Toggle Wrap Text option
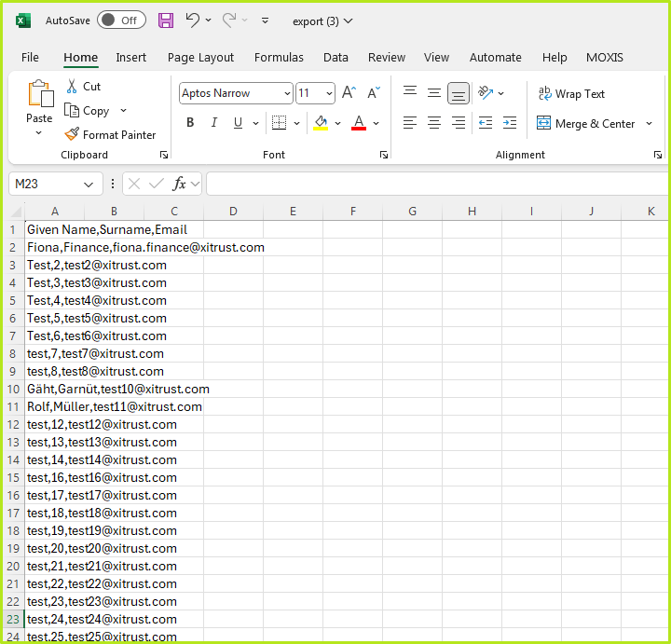Screen dimensions: 671x644 coord(571,94)
